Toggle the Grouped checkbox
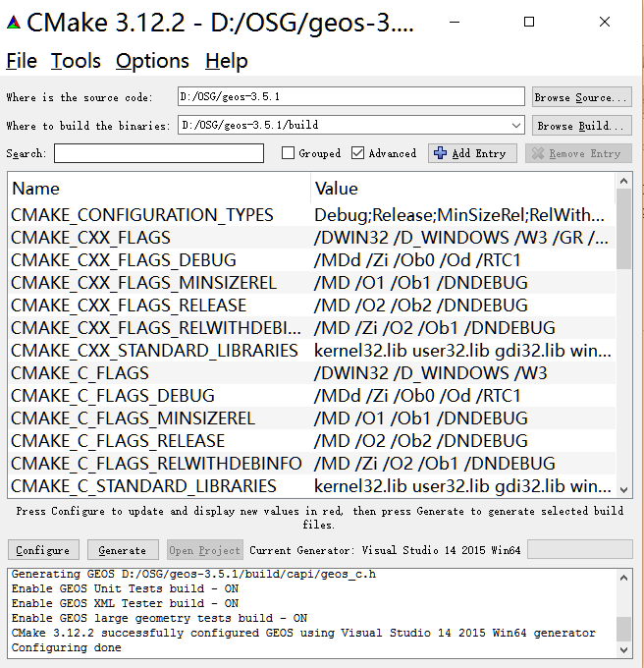Image resolution: width=644 pixels, height=668 pixels. [x=289, y=153]
